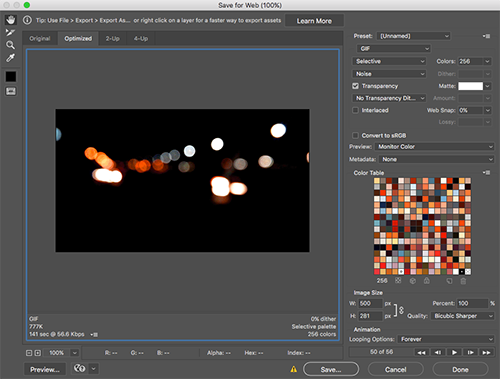Click the image Width input field

pyautogui.click(x=370, y=303)
